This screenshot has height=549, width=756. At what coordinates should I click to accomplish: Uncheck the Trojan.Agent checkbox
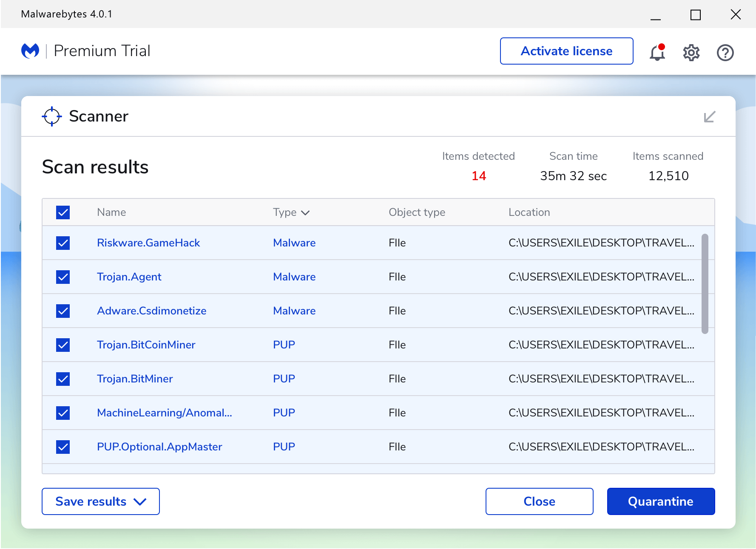point(63,277)
